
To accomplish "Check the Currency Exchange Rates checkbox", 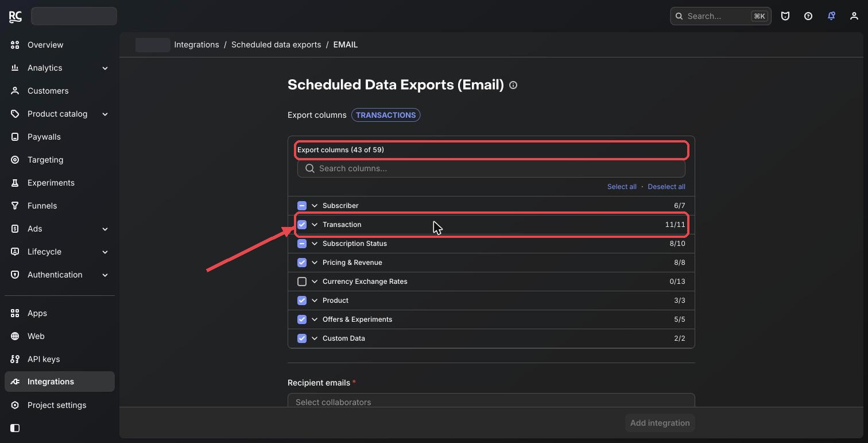I will (302, 282).
